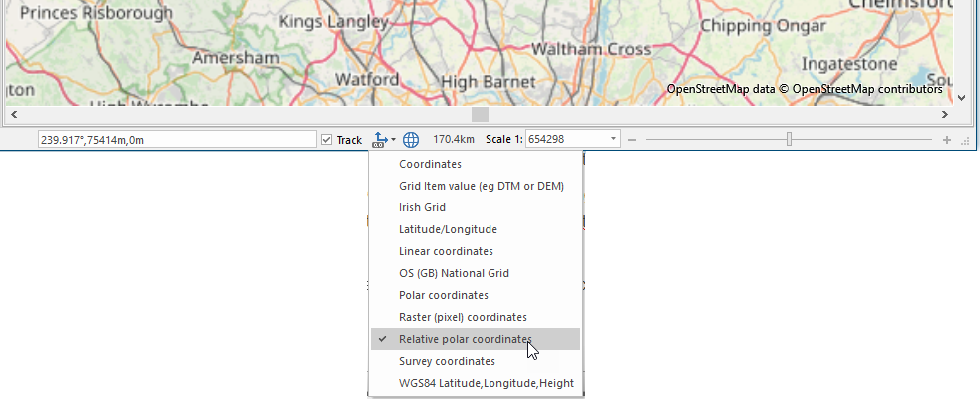
Task: Expand the Scale value dropdown
Action: click(613, 140)
